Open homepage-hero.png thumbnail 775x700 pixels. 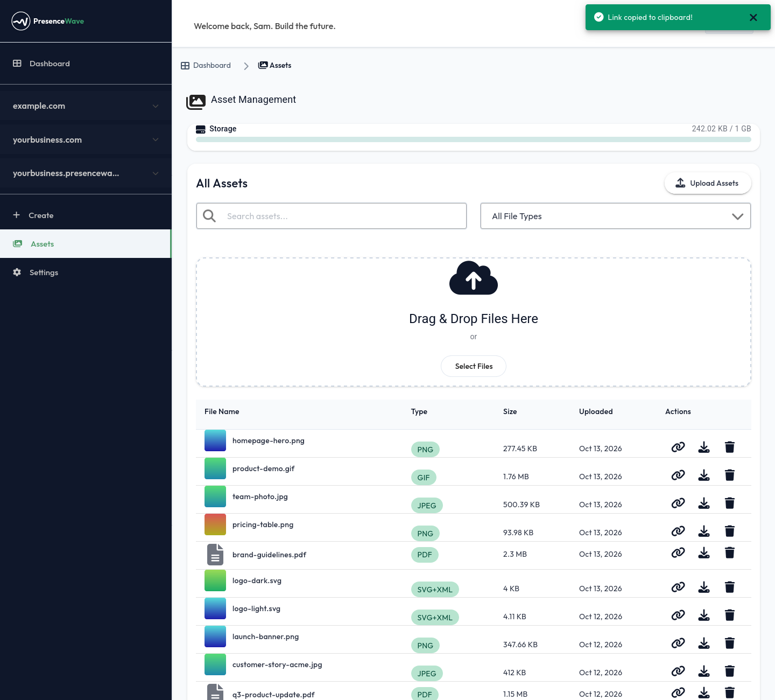click(215, 440)
